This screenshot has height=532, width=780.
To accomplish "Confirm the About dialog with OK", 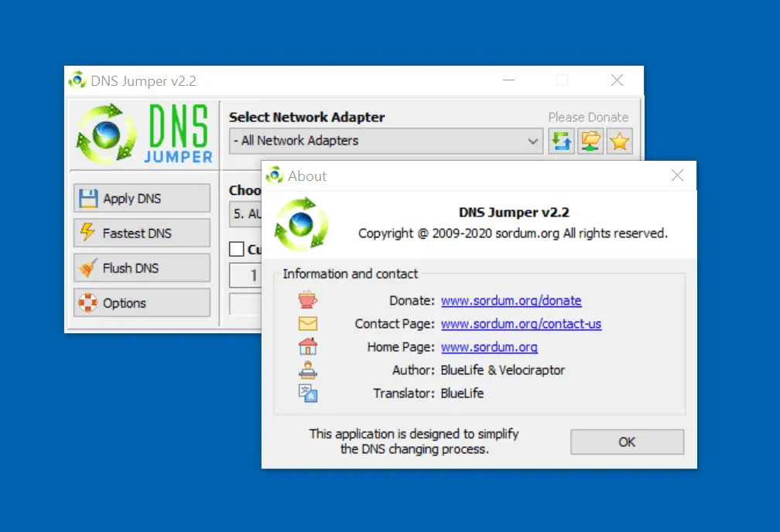I will pyautogui.click(x=628, y=442).
